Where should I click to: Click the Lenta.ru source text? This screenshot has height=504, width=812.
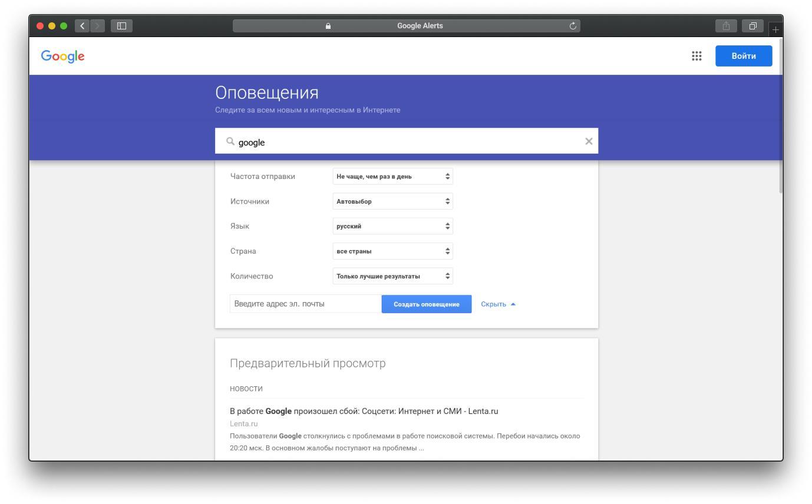pyautogui.click(x=244, y=424)
